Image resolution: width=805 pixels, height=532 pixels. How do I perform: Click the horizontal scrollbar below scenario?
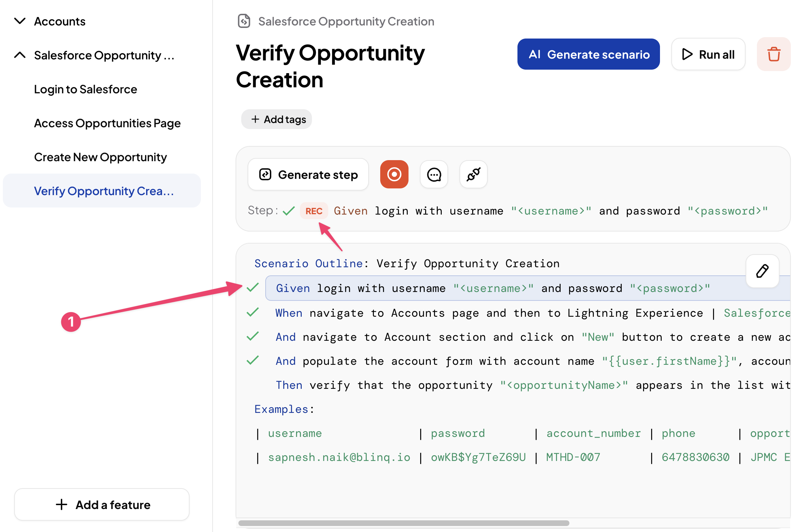coord(404,523)
